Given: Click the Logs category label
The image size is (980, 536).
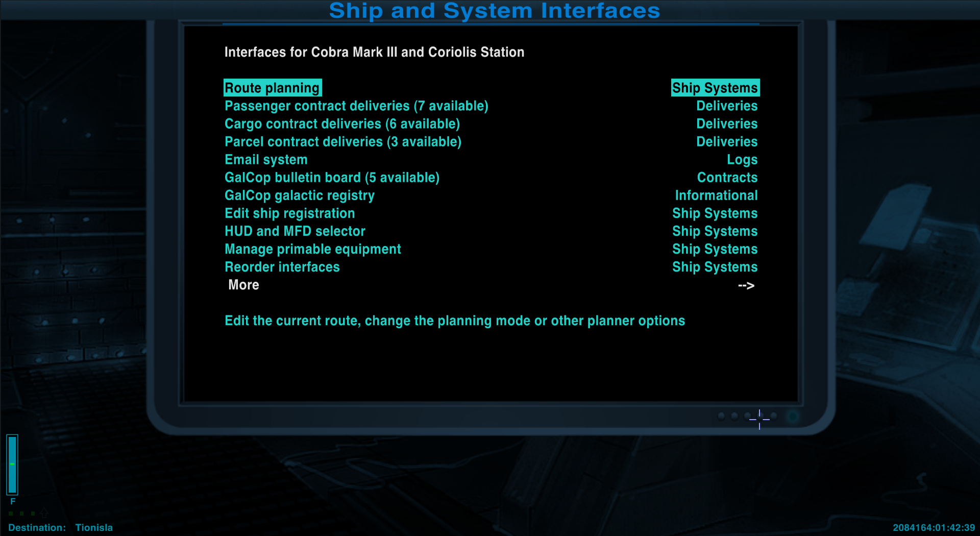Looking at the screenshot, I should 742,159.
